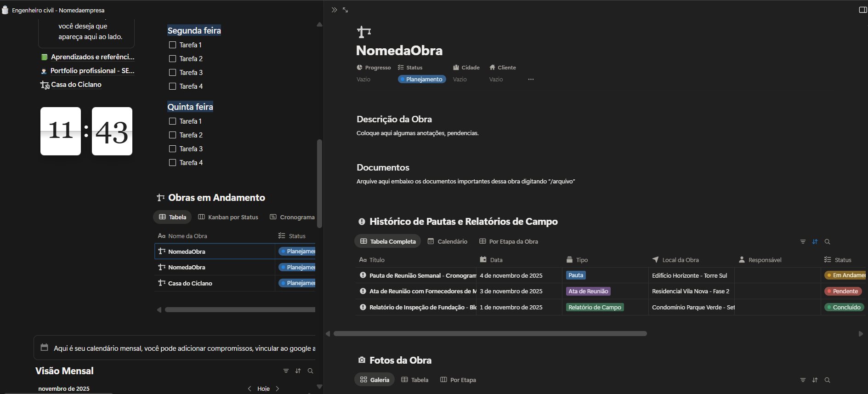This screenshot has height=394, width=868.
Task: Go to next month in calendar
Action: [x=278, y=388]
